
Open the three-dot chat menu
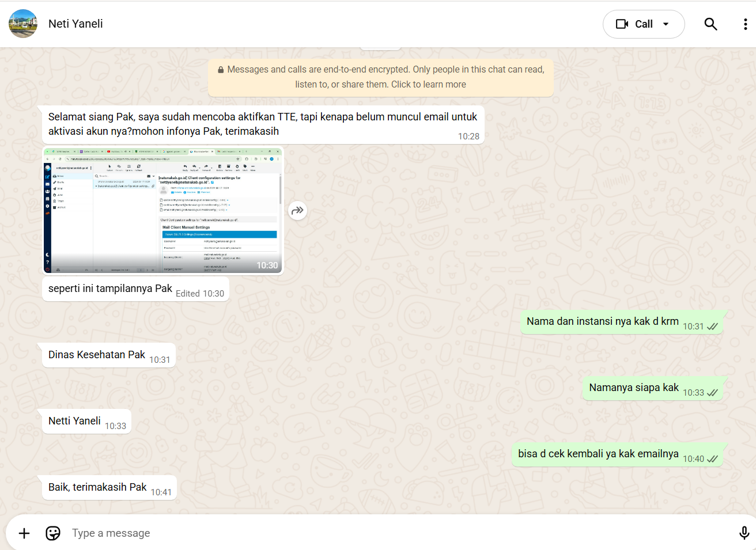tap(745, 24)
